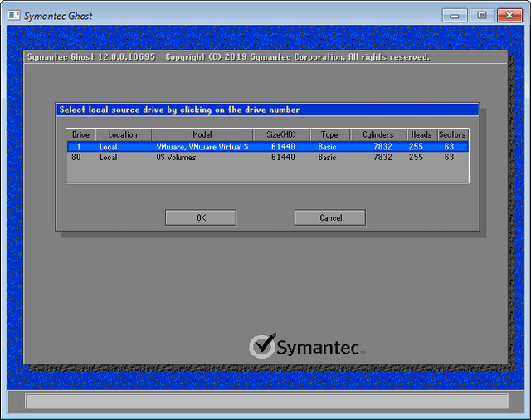Click 7832 cylinders in drive 80 row

tap(382, 157)
